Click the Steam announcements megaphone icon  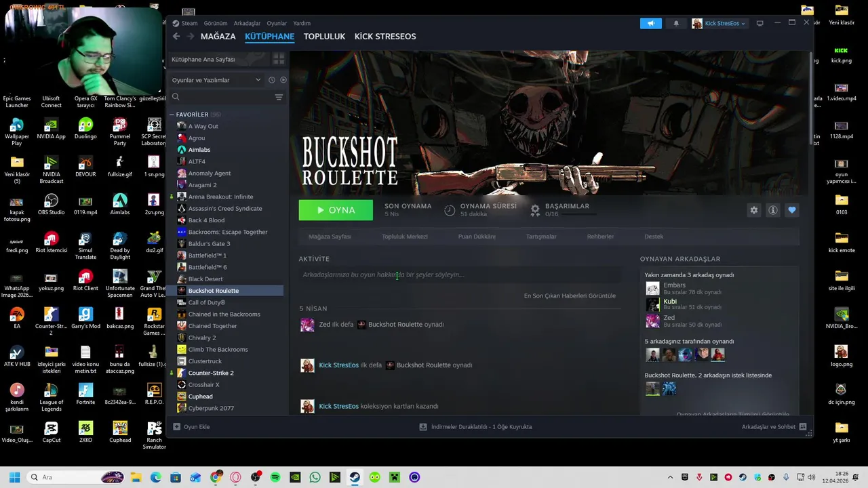[650, 23]
